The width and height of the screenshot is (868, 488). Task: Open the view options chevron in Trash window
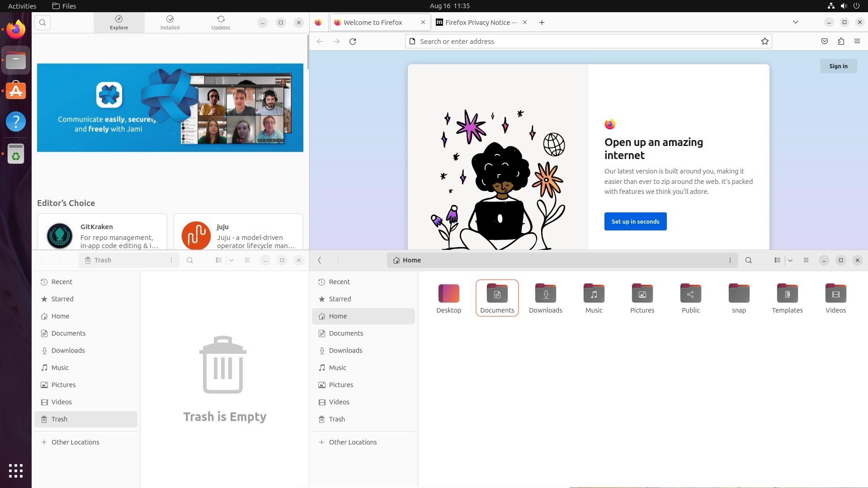click(x=232, y=260)
